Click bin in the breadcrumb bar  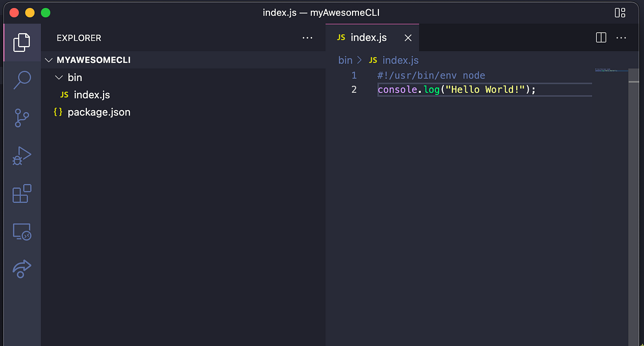(x=345, y=60)
